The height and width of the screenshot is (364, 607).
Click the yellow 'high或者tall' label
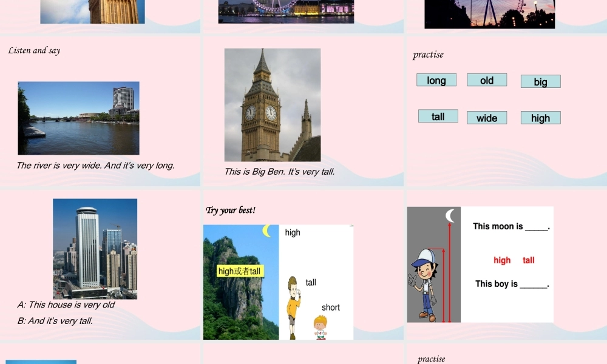coord(240,271)
